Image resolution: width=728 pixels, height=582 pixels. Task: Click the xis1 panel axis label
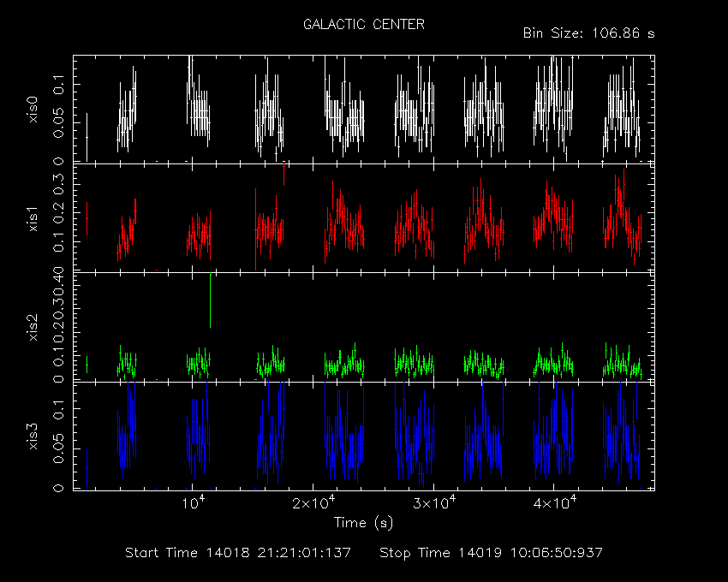pos(33,218)
